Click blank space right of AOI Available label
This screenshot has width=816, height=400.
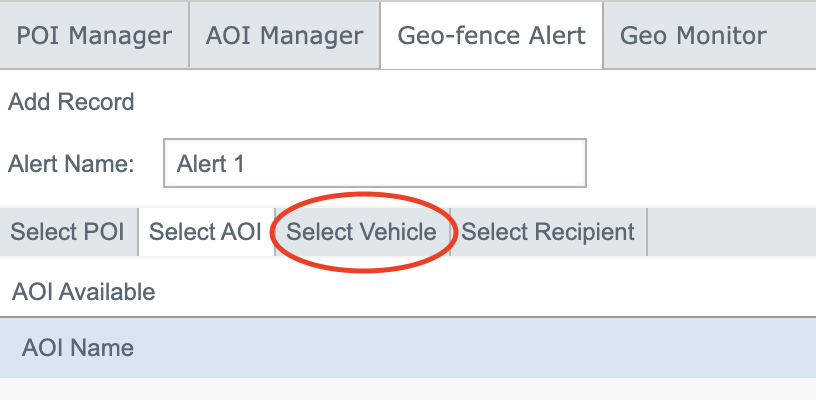(480, 292)
